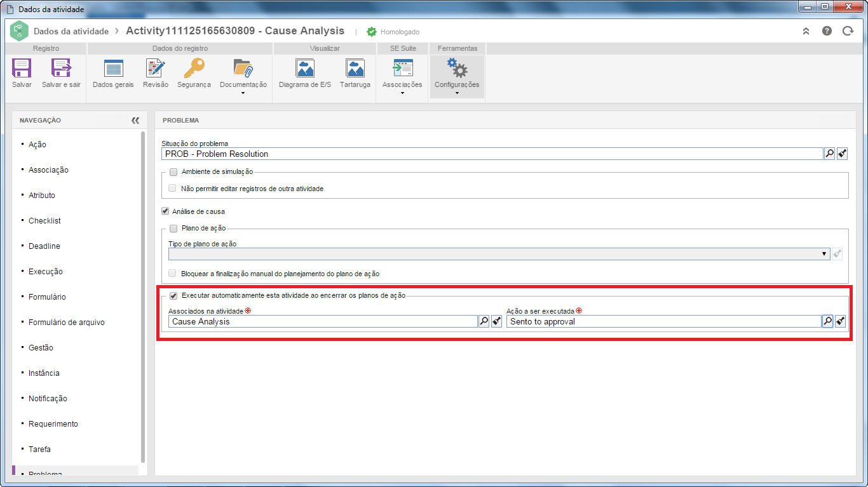Click the activity logo icon in header
Image resolution: width=868 pixels, height=487 pixels.
[19, 30]
